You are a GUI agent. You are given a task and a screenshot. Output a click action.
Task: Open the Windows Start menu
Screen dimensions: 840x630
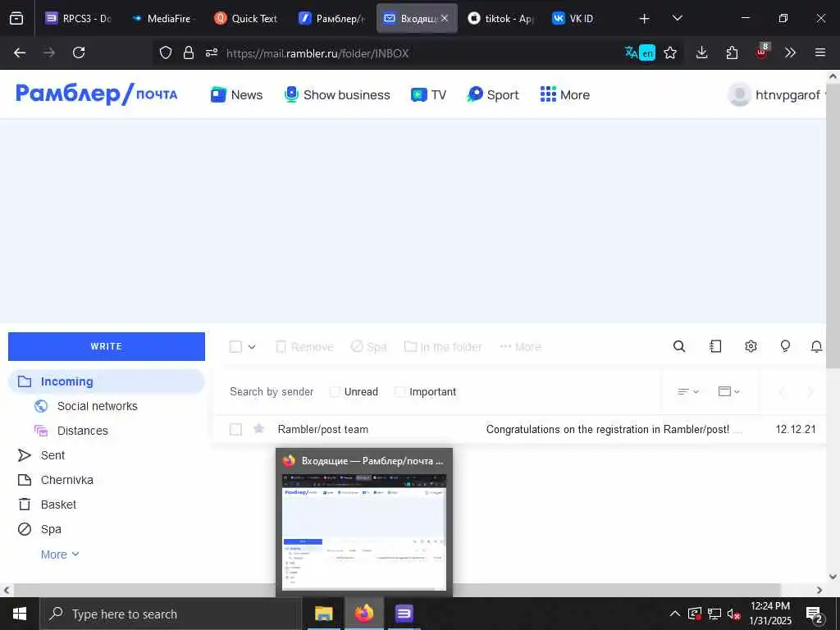point(20,614)
